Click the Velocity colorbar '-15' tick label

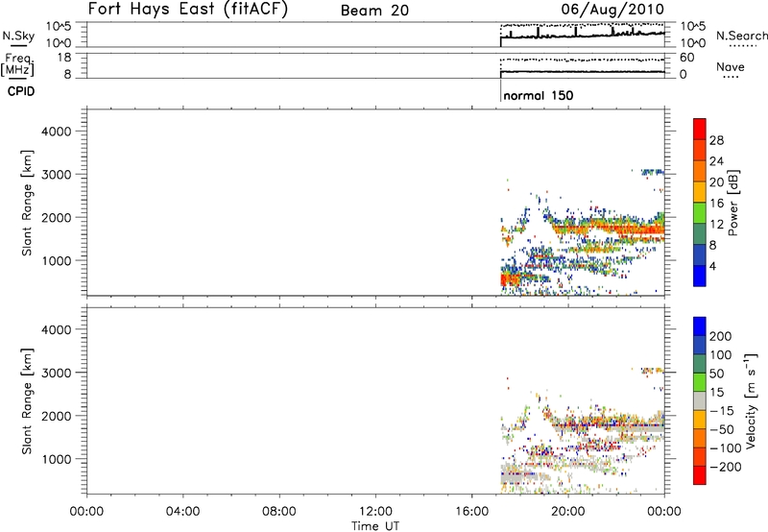pyautogui.click(x=722, y=411)
